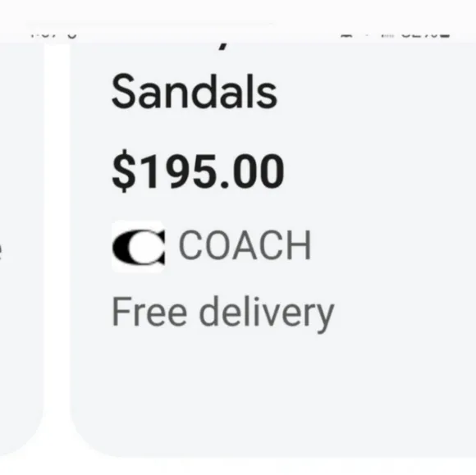The height and width of the screenshot is (475, 476).
Task: Tap the signal strength bars icon
Action: [x=387, y=35]
